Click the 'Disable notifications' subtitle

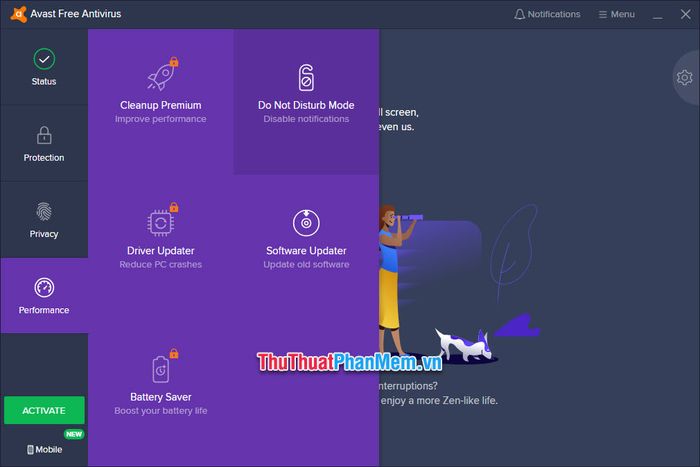point(306,119)
